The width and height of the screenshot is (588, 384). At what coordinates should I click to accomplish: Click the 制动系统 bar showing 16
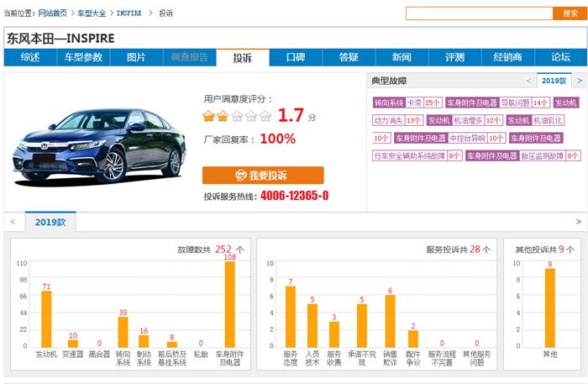(x=144, y=341)
